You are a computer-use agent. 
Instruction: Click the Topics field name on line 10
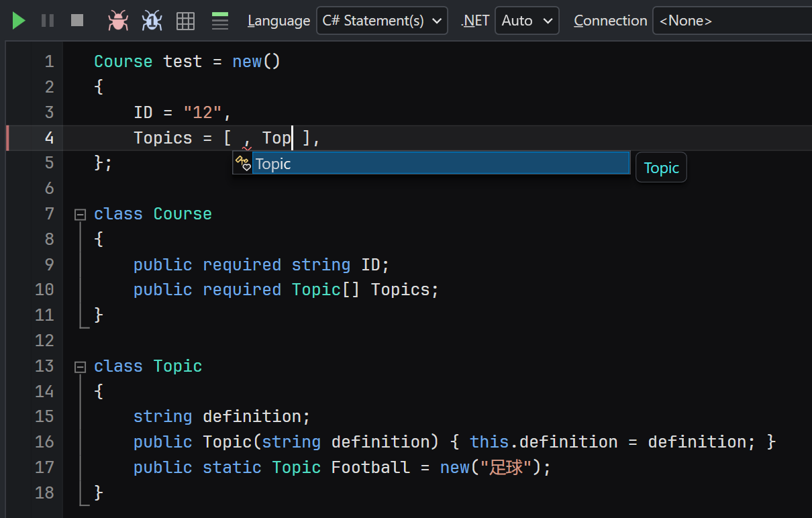[x=401, y=290]
